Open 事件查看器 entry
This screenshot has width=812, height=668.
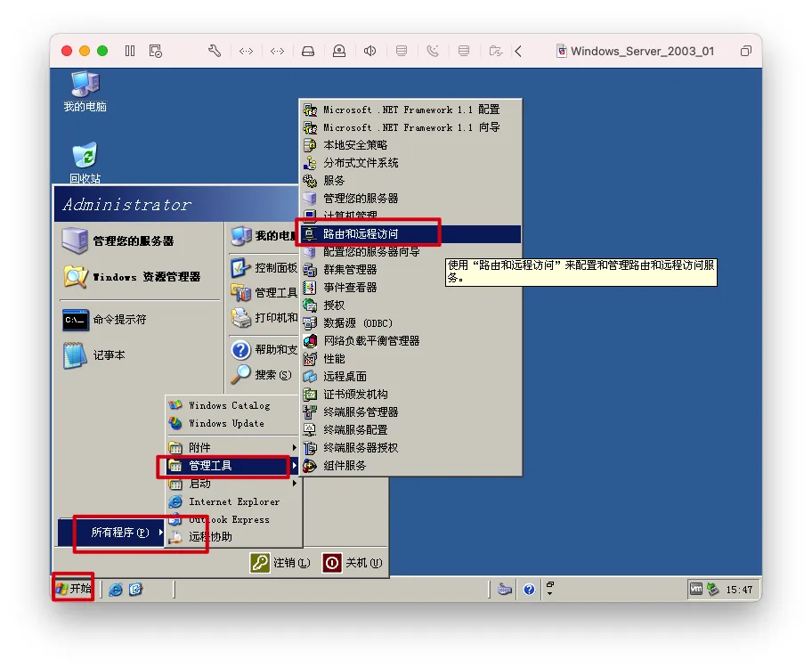pyautogui.click(x=410, y=287)
